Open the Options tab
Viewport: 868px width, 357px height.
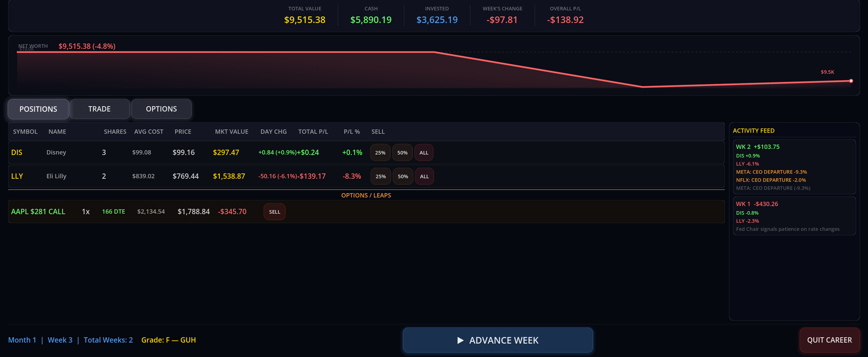[161, 109]
